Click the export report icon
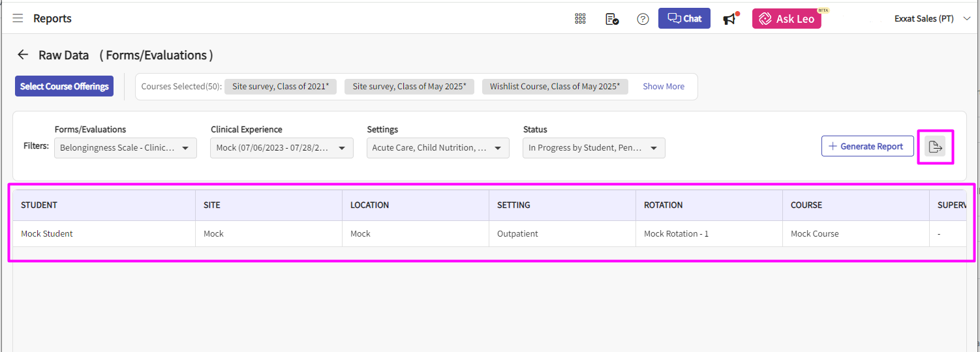 [x=935, y=147]
